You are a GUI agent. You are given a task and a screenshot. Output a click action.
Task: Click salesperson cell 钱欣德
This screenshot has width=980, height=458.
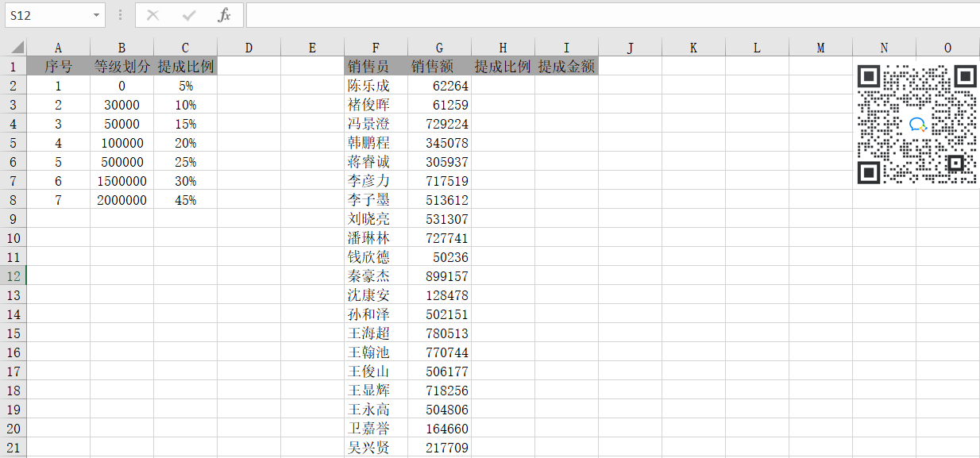pyautogui.click(x=376, y=257)
